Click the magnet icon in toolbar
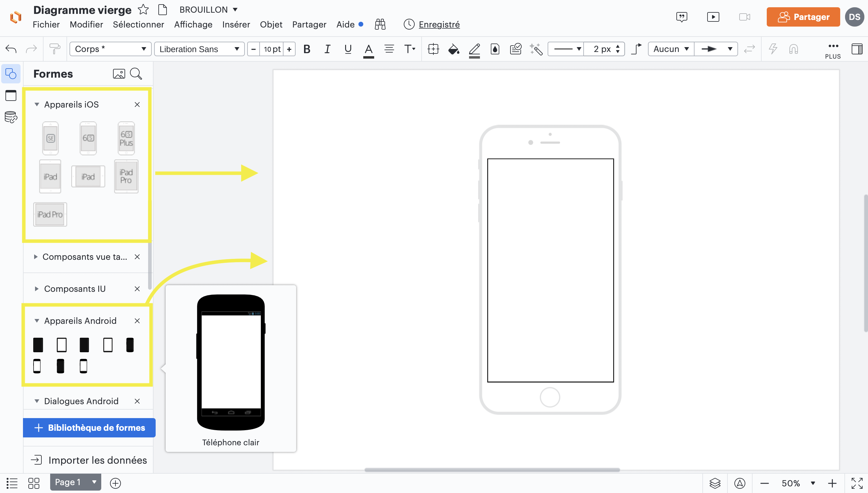868x493 pixels. [x=793, y=49]
